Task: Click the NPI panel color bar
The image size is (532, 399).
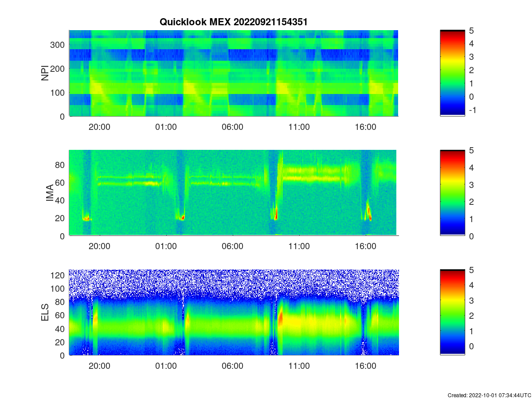Action: (452, 73)
